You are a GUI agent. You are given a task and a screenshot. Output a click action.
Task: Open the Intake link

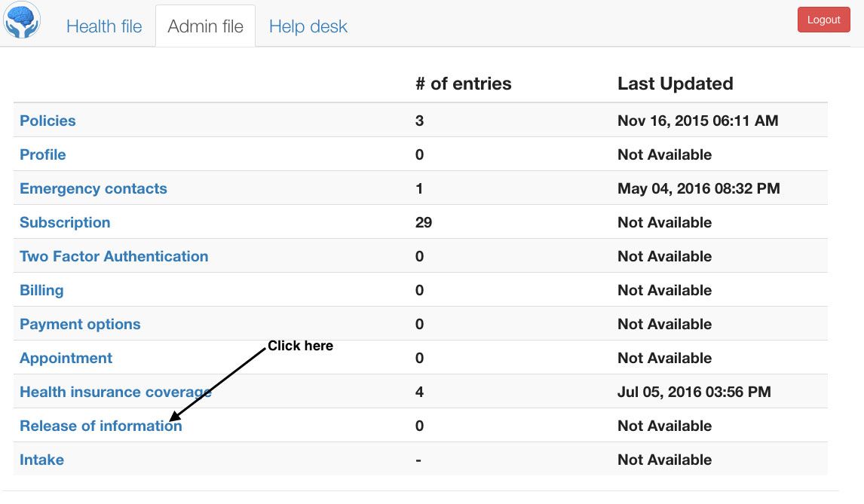[x=42, y=460]
